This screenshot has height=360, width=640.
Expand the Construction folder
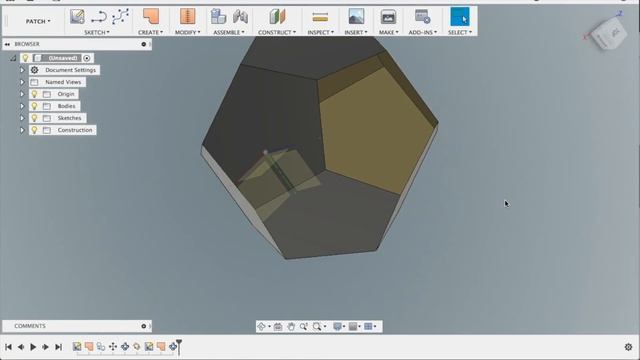22,130
